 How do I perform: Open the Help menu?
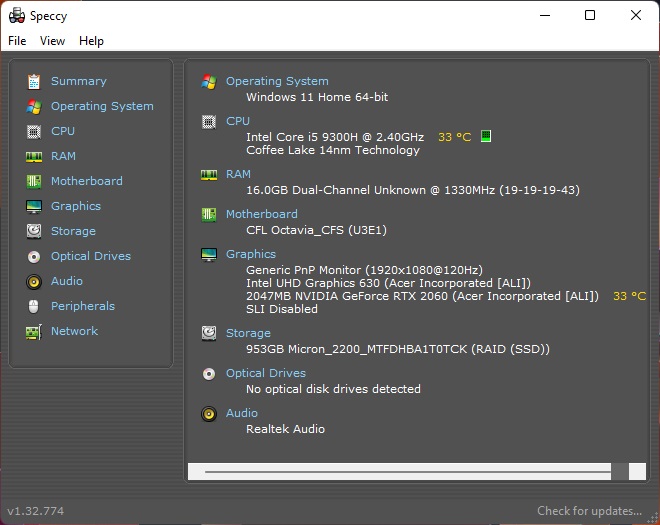point(91,41)
